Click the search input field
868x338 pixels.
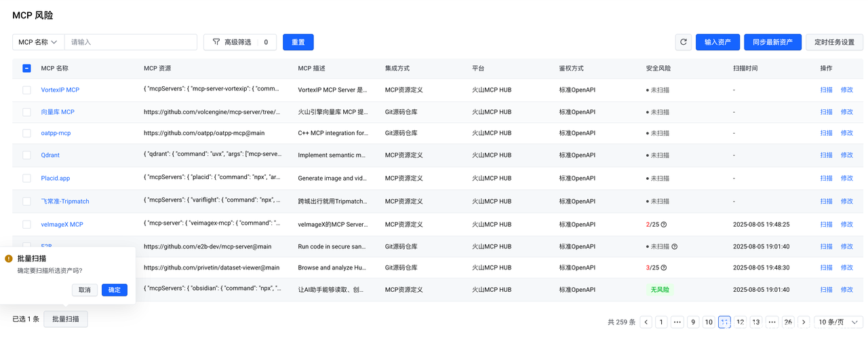130,42
